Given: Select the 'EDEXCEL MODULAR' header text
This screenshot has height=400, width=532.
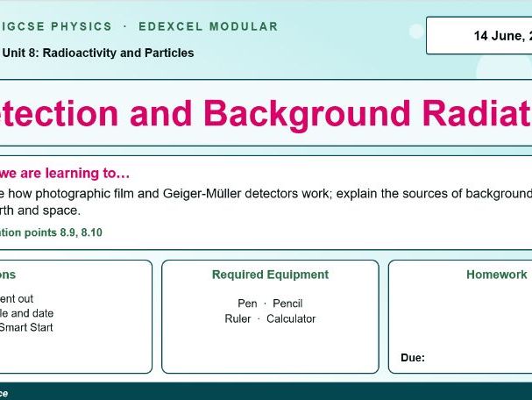Looking at the screenshot, I should tap(209, 26).
